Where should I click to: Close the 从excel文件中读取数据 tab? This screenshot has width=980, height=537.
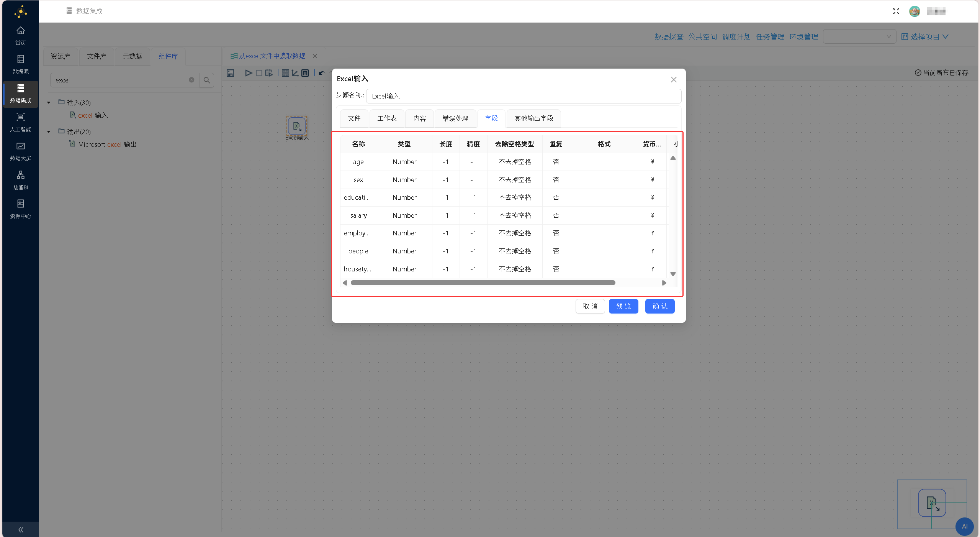coord(315,56)
